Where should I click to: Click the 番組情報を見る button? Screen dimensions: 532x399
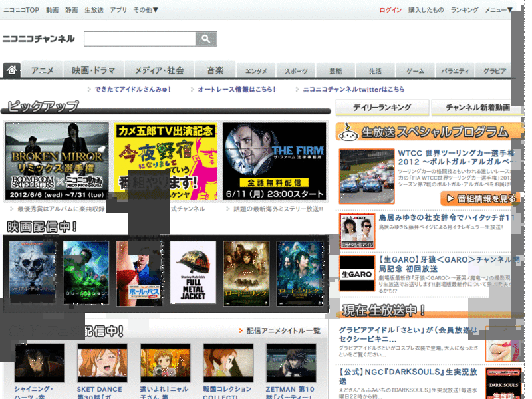click(480, 198)
